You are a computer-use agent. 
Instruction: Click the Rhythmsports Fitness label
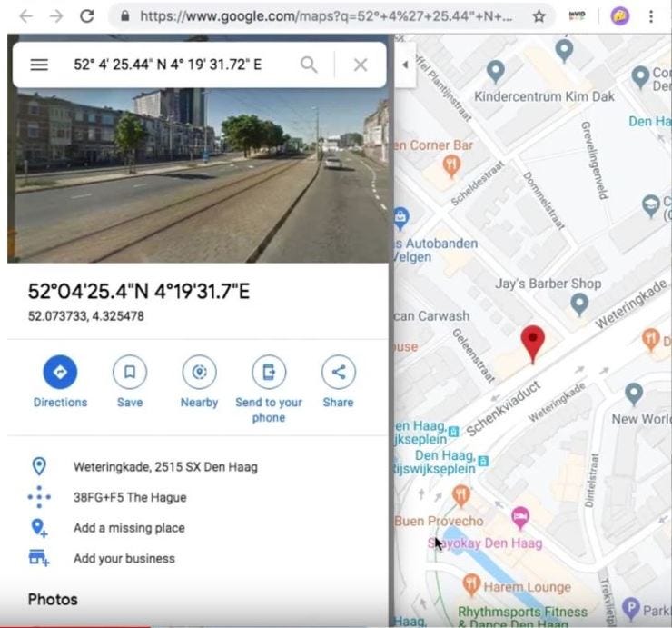(x=523, y=617)
